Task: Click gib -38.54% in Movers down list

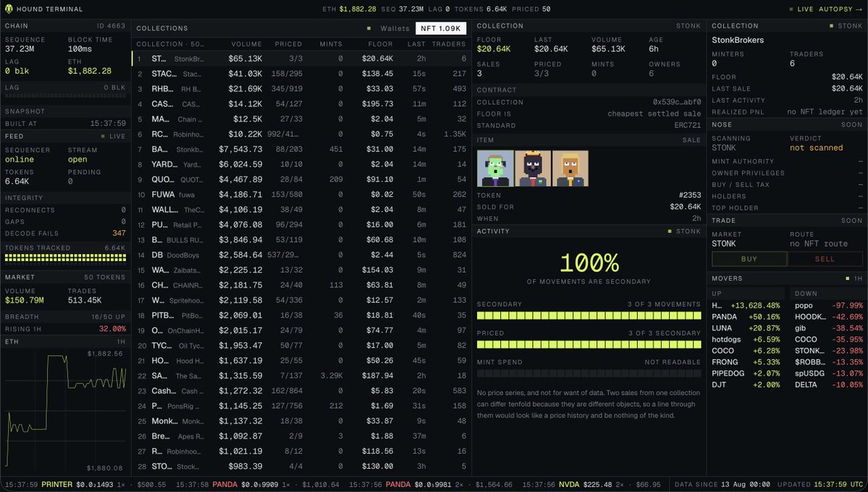Action: (829, 328)
